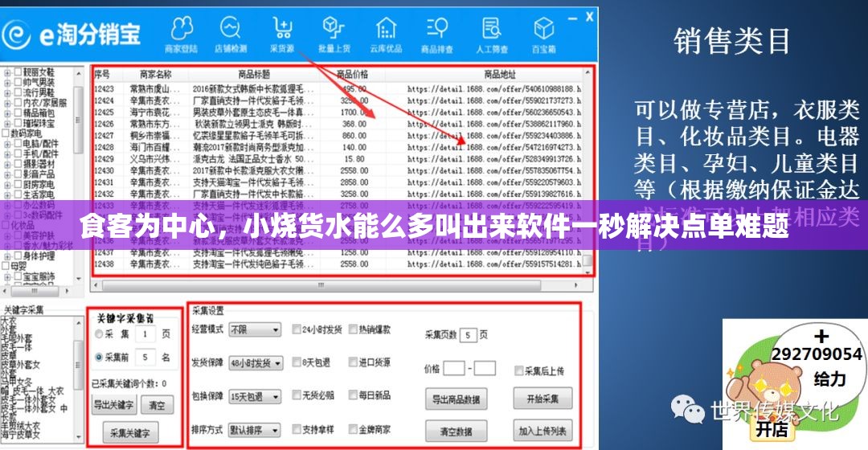
Task: Enable the 8天包退 checkbox
Action: tap(296, 362)
